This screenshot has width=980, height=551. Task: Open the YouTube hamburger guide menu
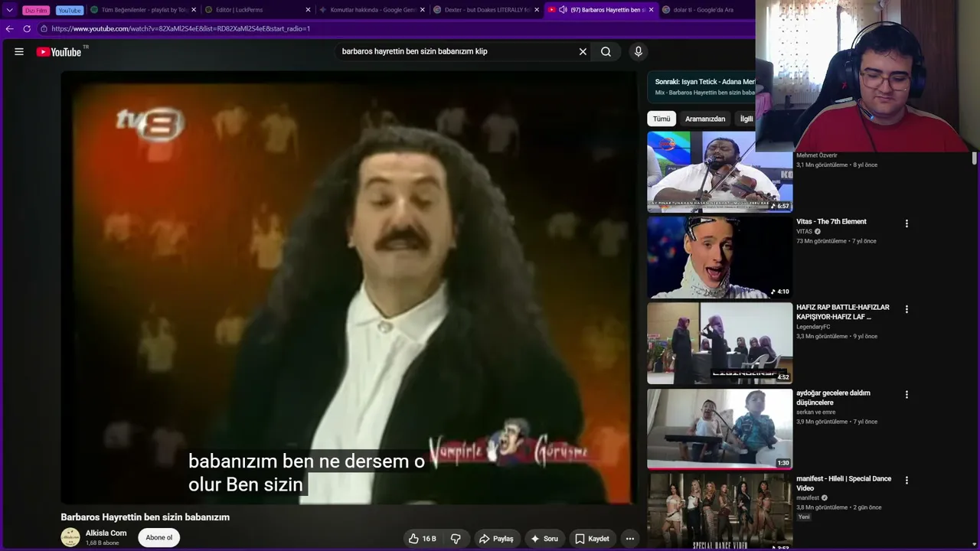pos(19,51)
